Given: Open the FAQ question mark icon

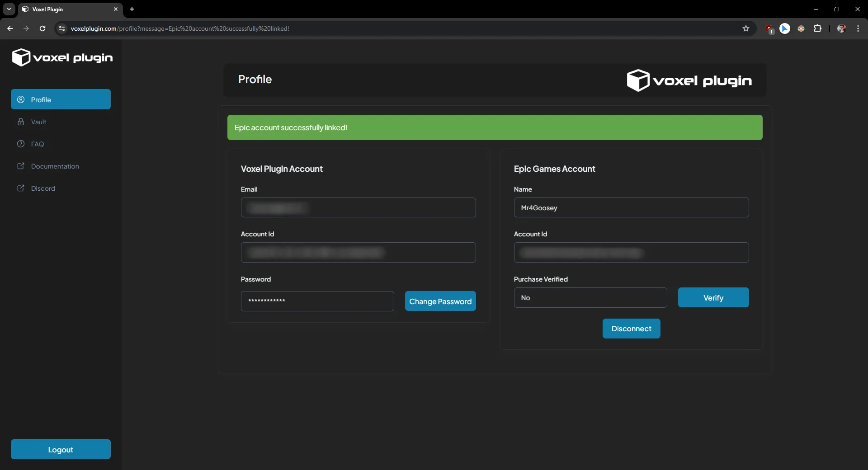Looking at the screenshot, I should 21,144.
